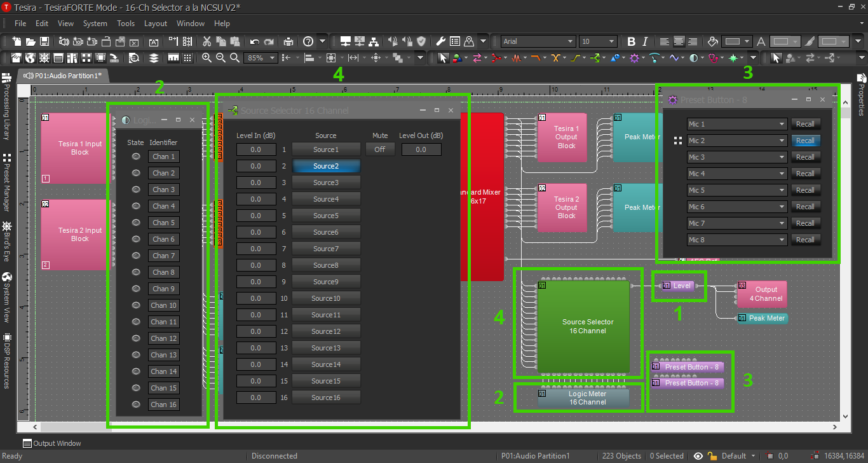Screen dimensions: 868x463
Task: Select Source5 in Source Selector
Action: tap(326, 216)
